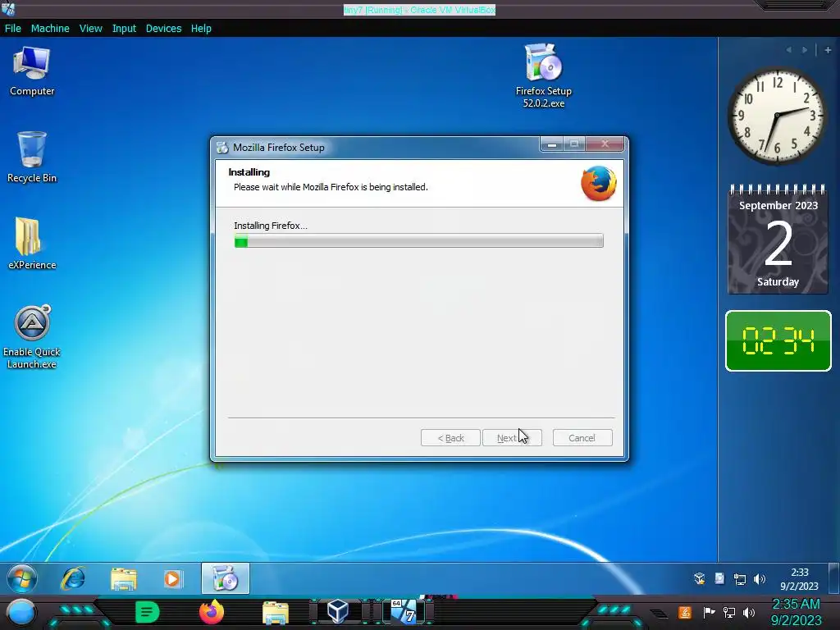Click the Next button in setup dialog
This screenshot has height=630, width=840.
click(x=512, y=438)
